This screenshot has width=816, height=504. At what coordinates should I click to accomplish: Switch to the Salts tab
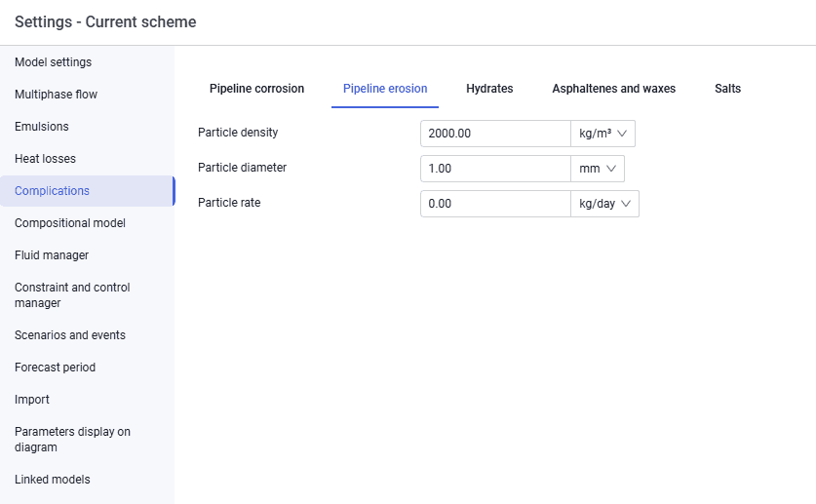coord(727,89)
